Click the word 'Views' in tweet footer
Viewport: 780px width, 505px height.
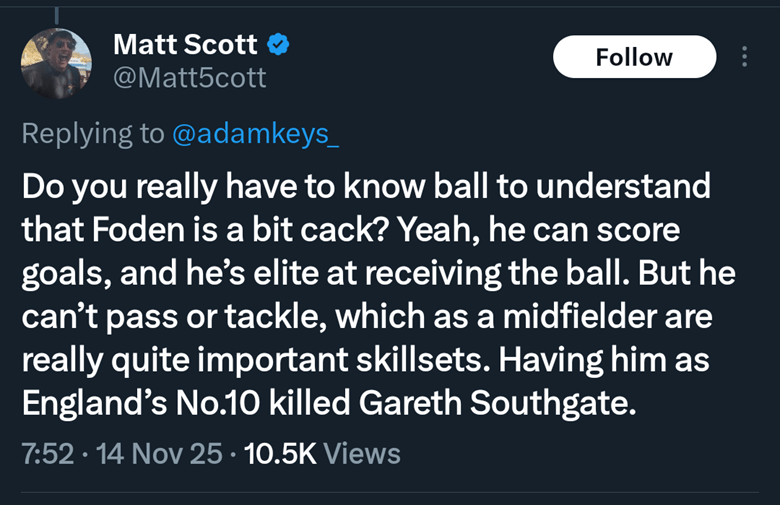click(x=363, y=453)
